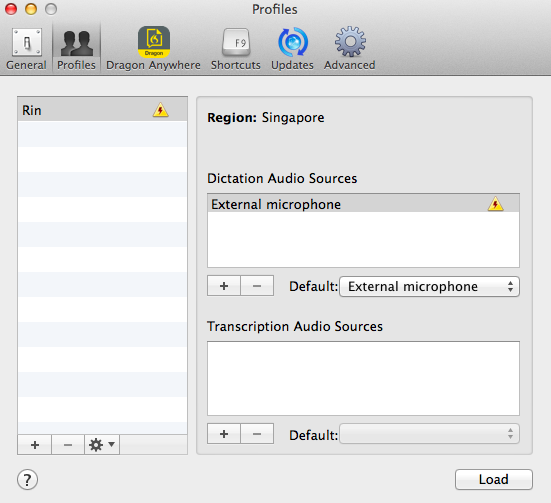This screenshot has height=503, width=551.
Task: Click warning icon on External microphone row
Action: click(495, 204)
